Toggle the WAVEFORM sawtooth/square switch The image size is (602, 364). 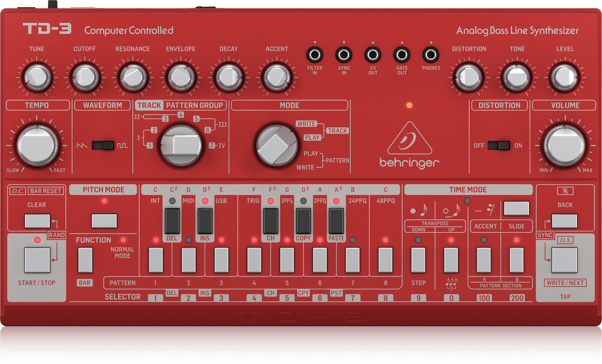pos(103,146)
